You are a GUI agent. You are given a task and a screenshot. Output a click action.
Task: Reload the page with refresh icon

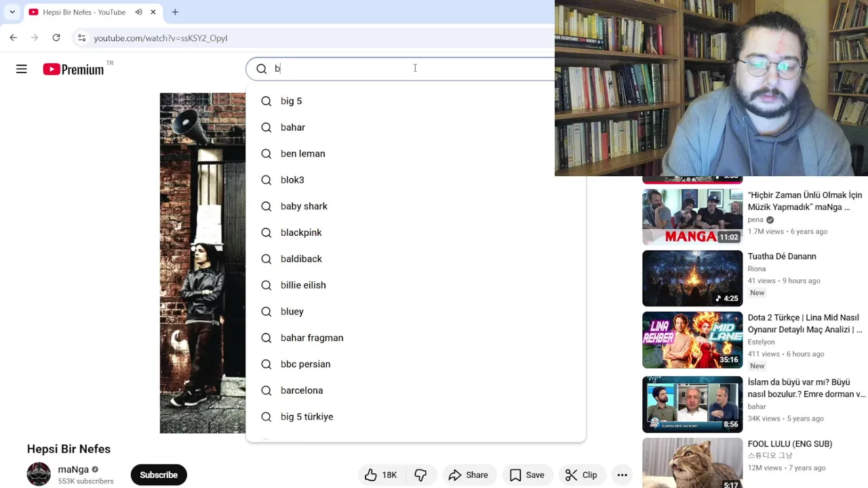[x=56, y=38]
